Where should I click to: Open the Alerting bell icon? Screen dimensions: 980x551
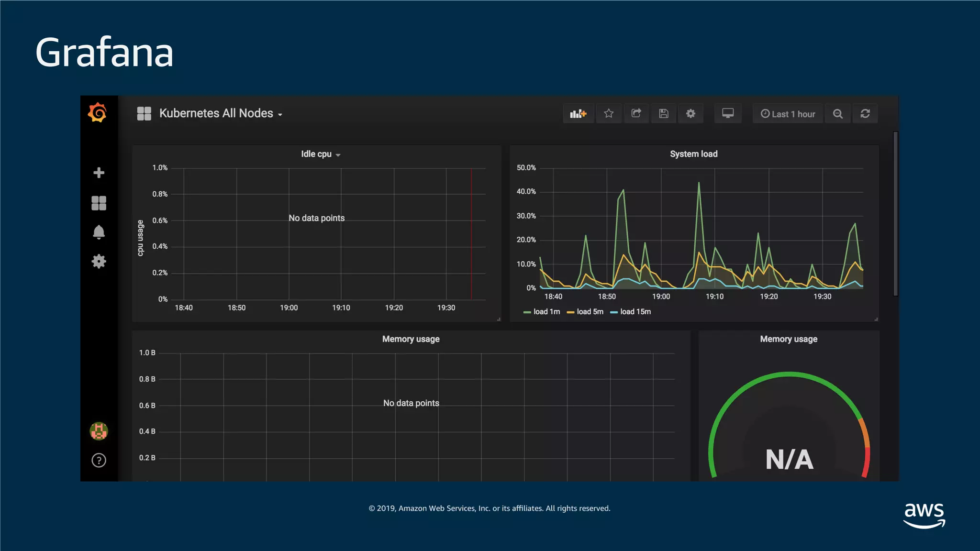(99, 232)
